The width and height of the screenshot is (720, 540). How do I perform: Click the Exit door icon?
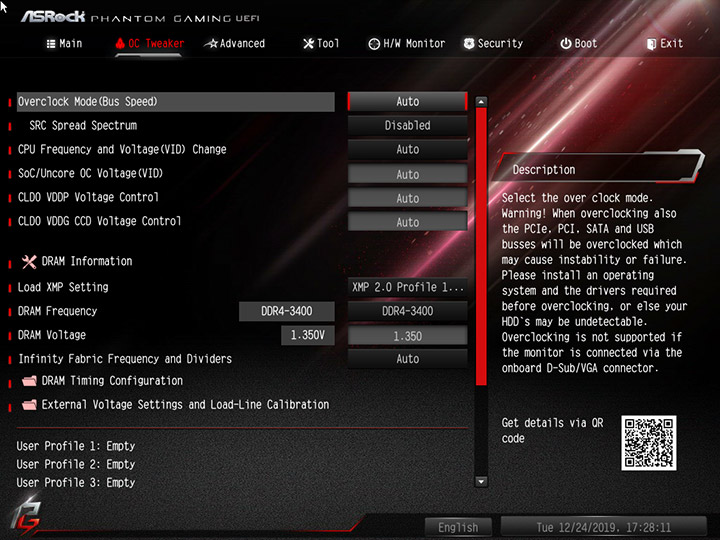coord(651,44)
